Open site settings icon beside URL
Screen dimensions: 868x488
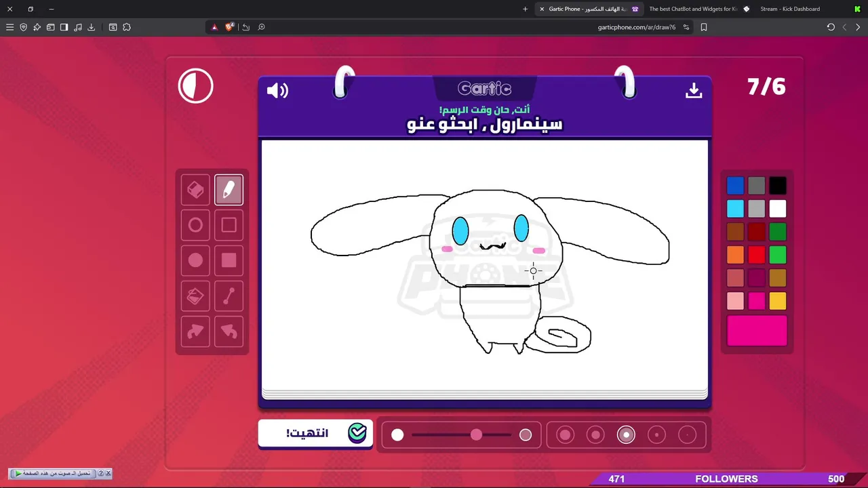click(686, 27)
